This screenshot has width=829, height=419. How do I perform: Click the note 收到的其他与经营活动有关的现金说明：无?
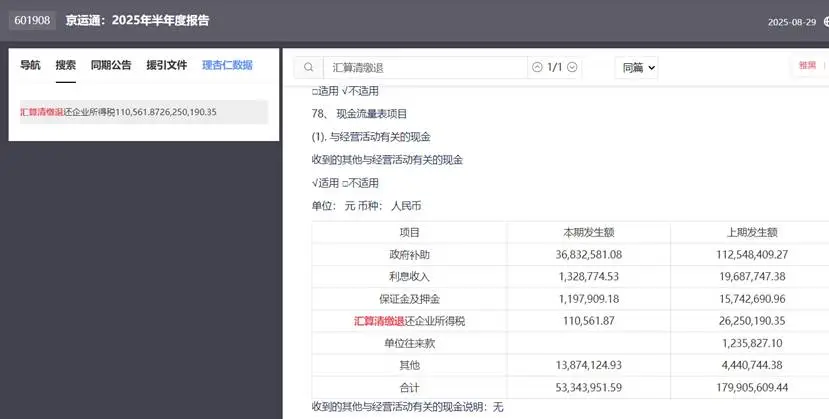tap(408, 407)
